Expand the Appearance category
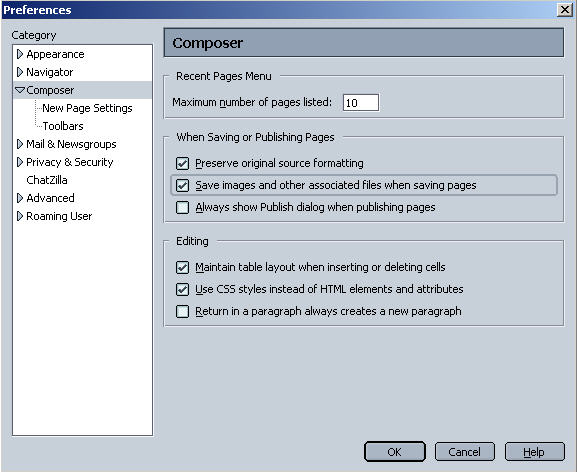The image size is (577, 472). pos(20,54)
